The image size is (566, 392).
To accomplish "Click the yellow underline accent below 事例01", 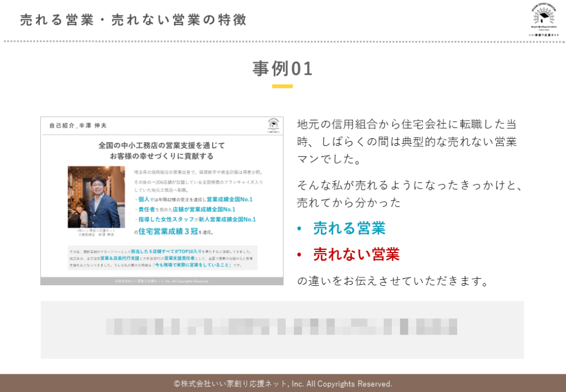I will (x=282, y=86).
